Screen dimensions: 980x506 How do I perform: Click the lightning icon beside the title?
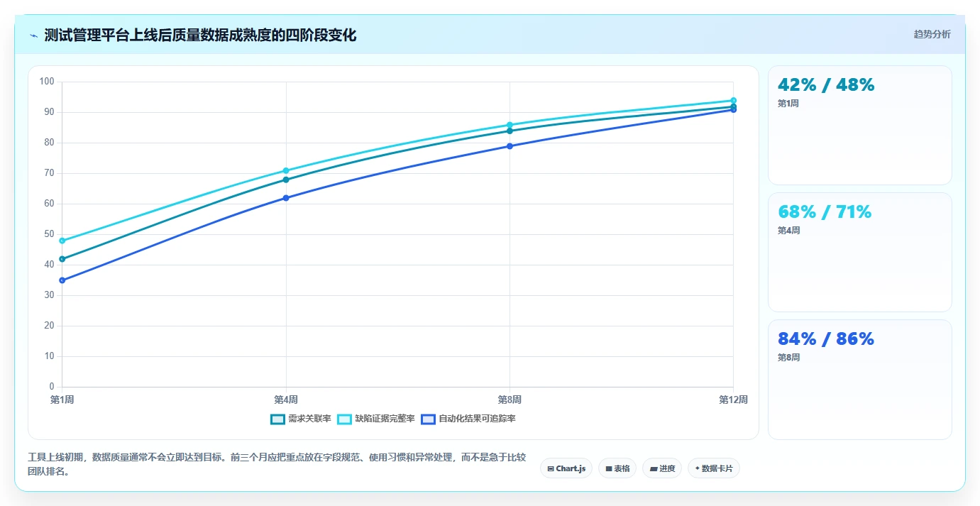pos(34,35)
